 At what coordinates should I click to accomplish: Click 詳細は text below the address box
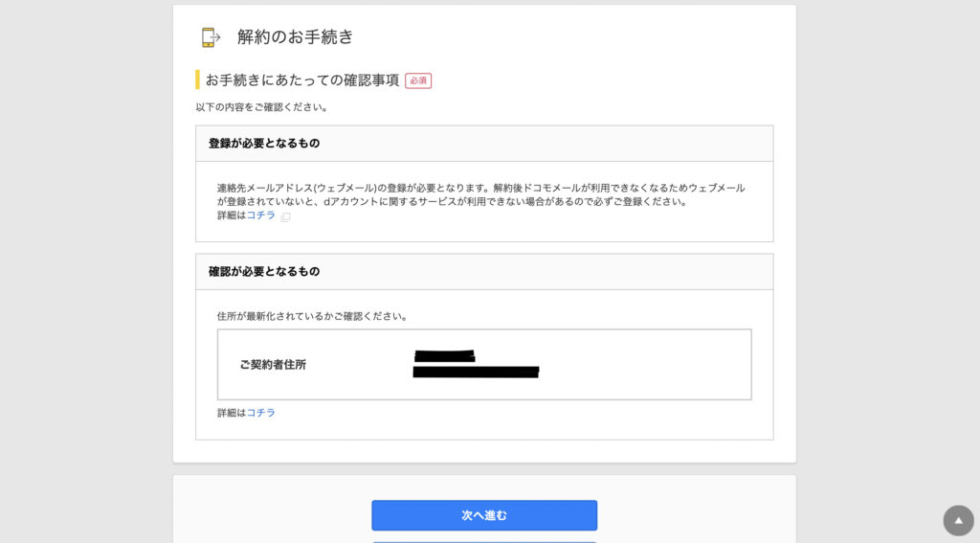231,413
